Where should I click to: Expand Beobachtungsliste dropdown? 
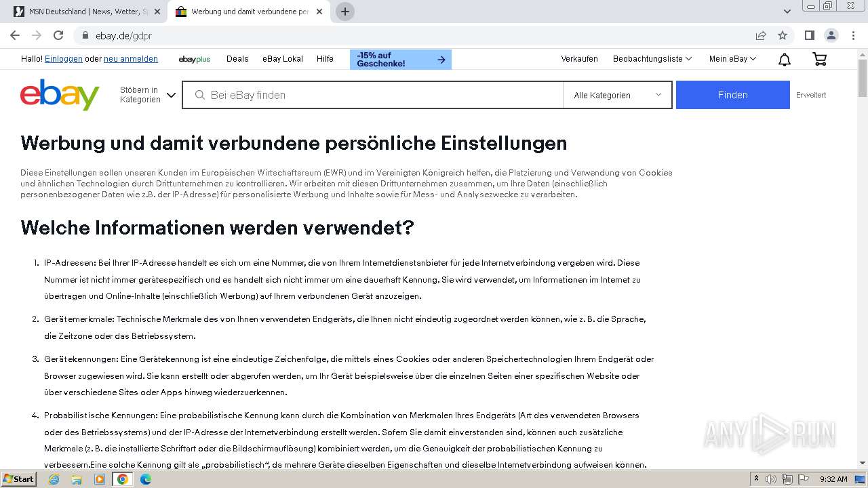pos(652,59)
